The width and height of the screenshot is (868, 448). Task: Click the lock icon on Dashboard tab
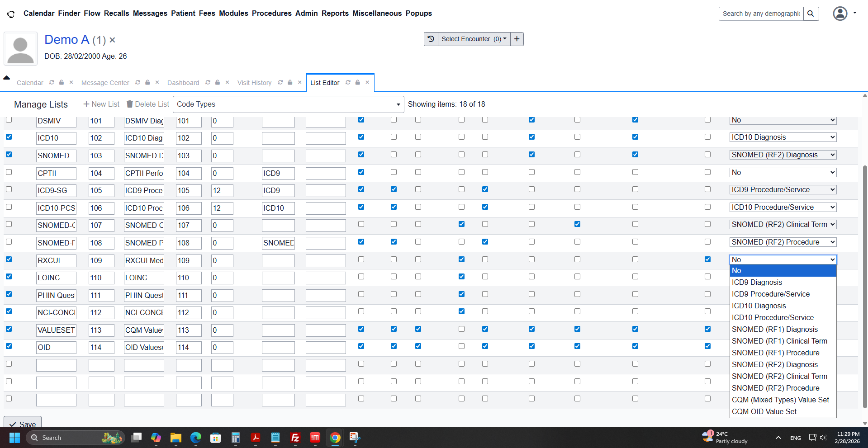[x=218, y=82]
